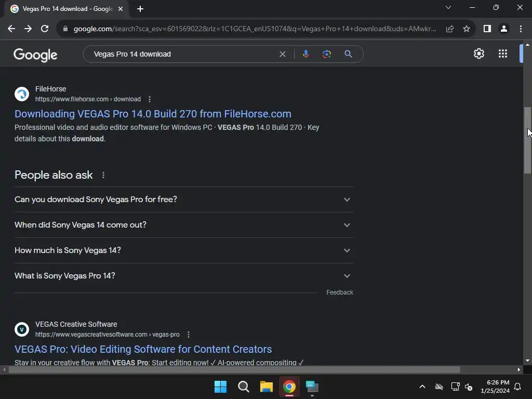The image size is (532, 399).
Task: Expand "What is Sony Vegas Pro 14?"
Action: coord(183,276)
